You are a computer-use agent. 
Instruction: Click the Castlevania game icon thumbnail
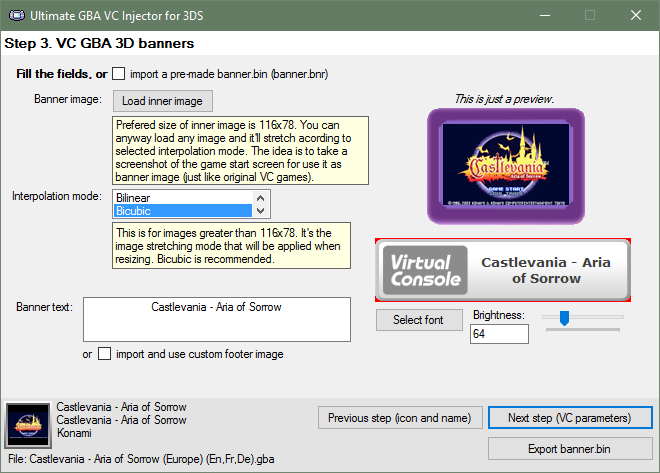pos(27,425)
